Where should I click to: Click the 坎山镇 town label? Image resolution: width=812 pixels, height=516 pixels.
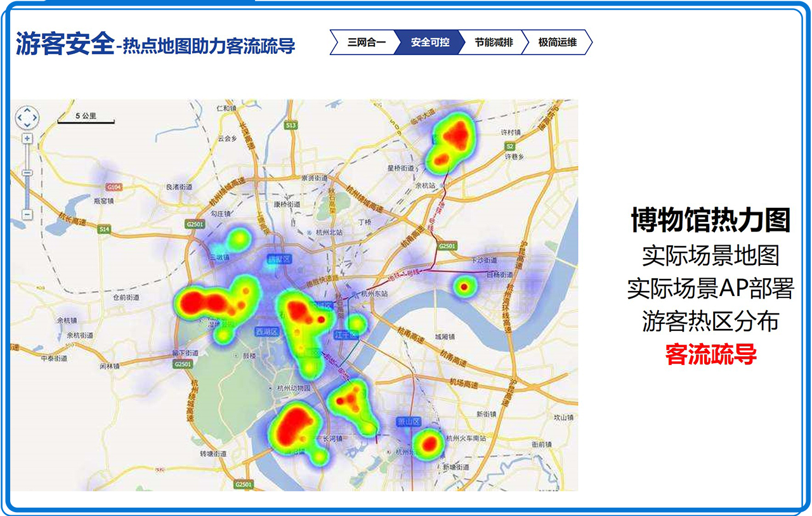[x=563, y=418]
